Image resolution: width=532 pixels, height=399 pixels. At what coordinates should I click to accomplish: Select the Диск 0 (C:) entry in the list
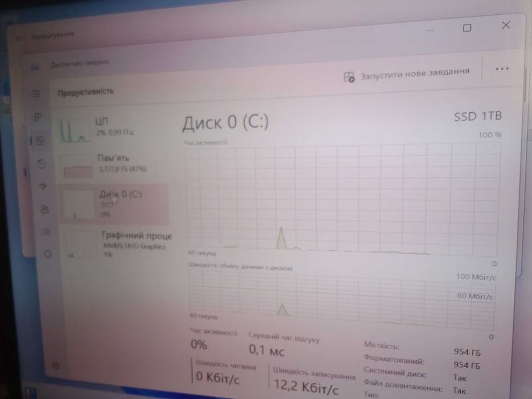[114, 204]
